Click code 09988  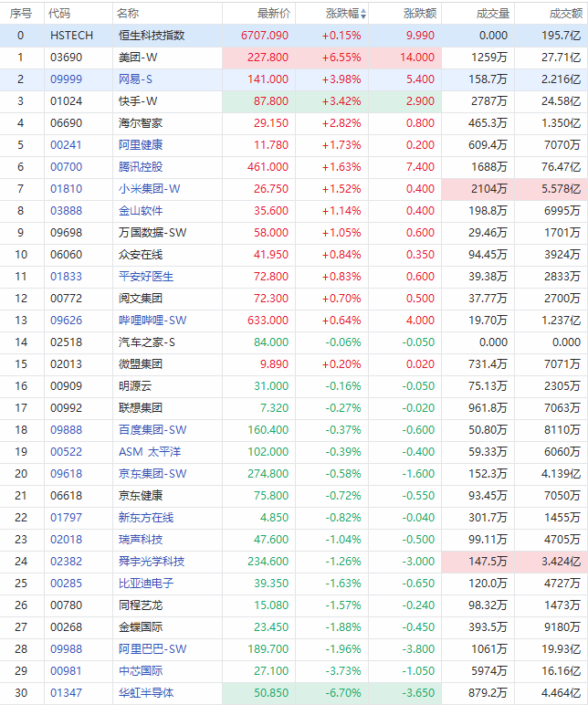(66, 649)
